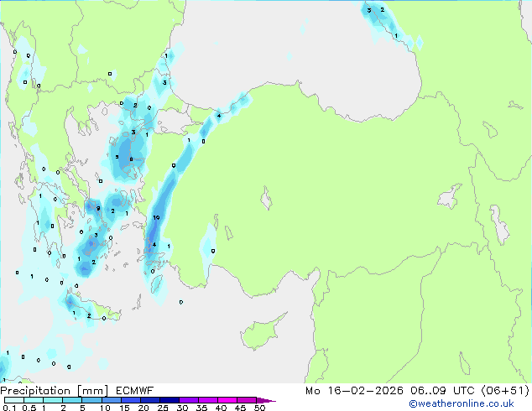Click the legend swatch between 45 and 50
This screenshot has height=411, width=532.
click(247, 400)
